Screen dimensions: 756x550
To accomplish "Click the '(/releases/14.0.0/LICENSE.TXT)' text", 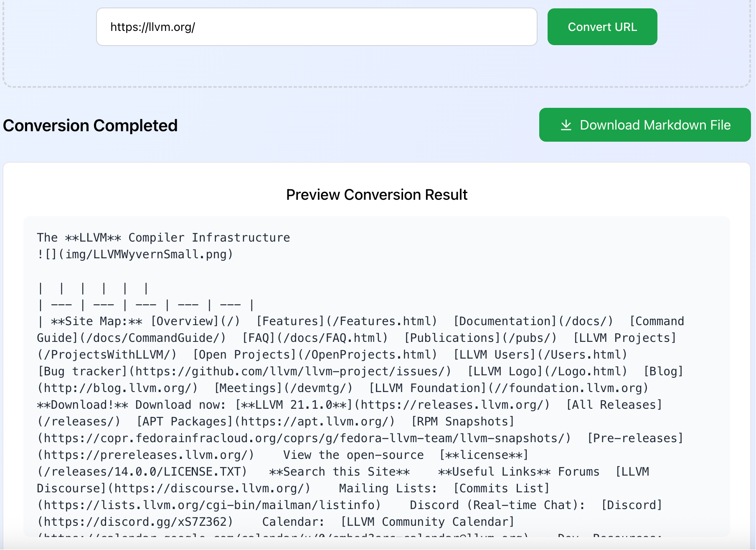I will click(x=142, y=471).
